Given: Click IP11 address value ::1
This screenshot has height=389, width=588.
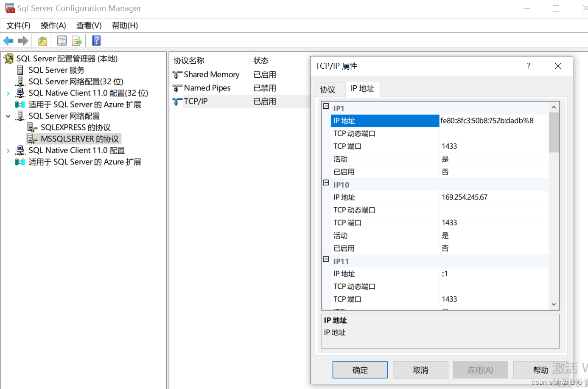Looking at the screenshot, I should tap(445, 273).
